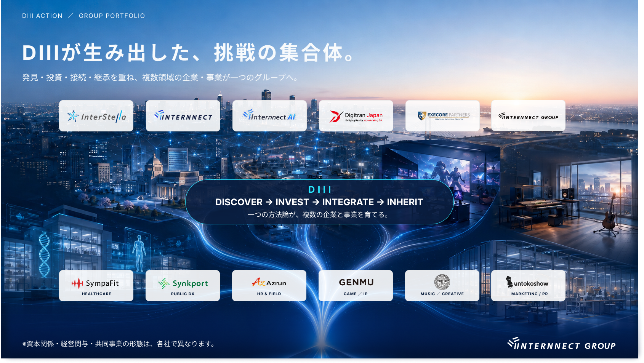This screenshot has width=644, height=363.
Task: Click the subtitle beginning '発見・投資・接続・継承'
Action: [x=160, y=78]
